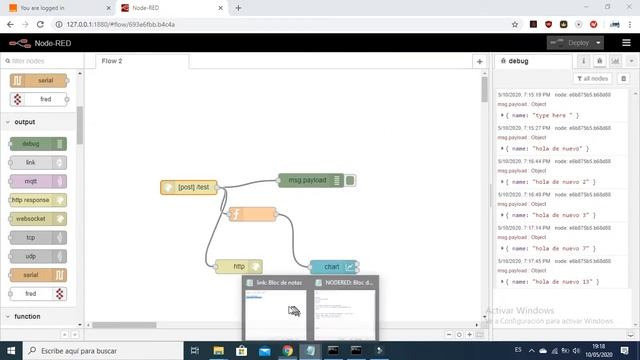Select the fred output node in palette

(38, 294)
